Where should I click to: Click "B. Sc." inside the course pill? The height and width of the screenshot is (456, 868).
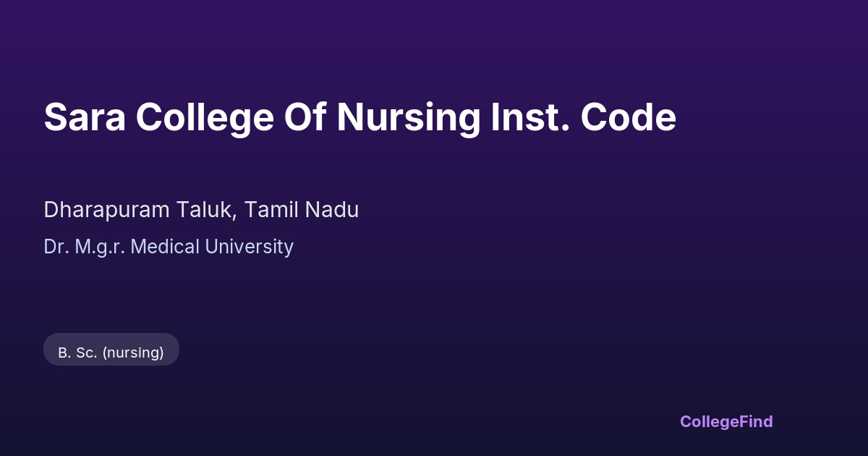(x=77, y=352)
